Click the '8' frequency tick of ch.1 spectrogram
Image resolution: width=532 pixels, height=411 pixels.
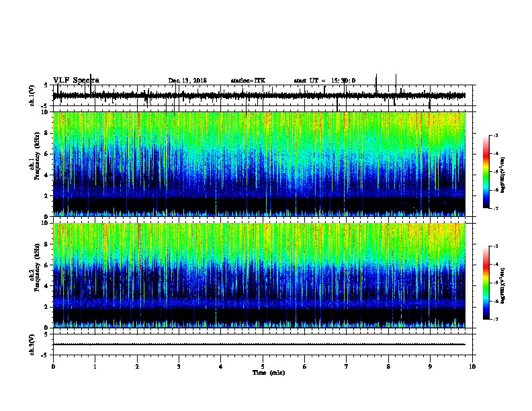48,133
